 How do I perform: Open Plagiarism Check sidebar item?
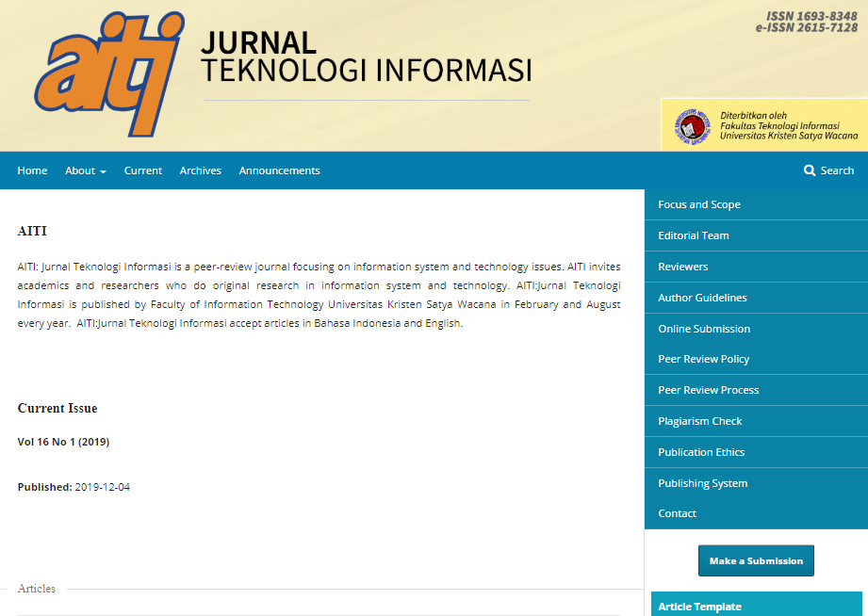click(x=700, y=421)
